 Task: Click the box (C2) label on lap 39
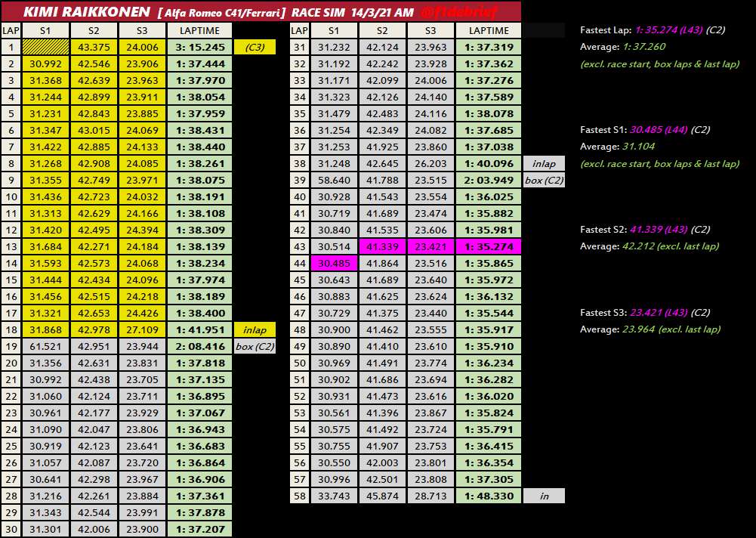tap(544, 180)
